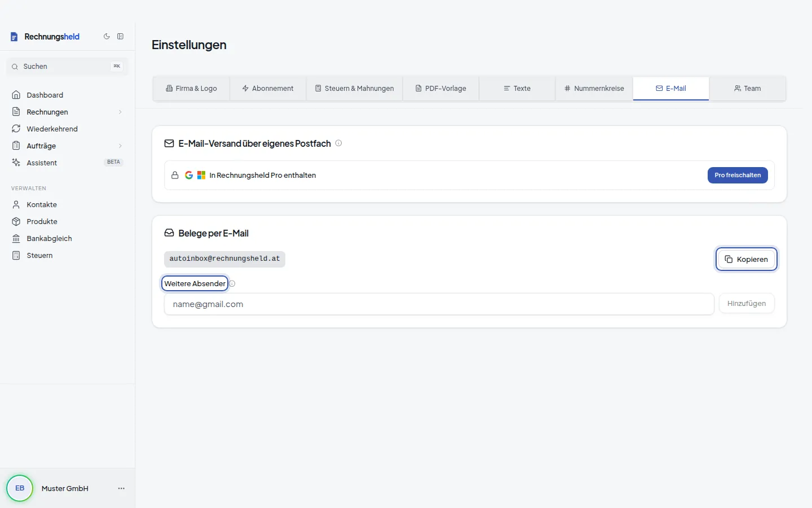The height and width of the screenshot is (508, 812).
Task: Toggle dark mode moon icon
Action: click(x=107, y=37)
